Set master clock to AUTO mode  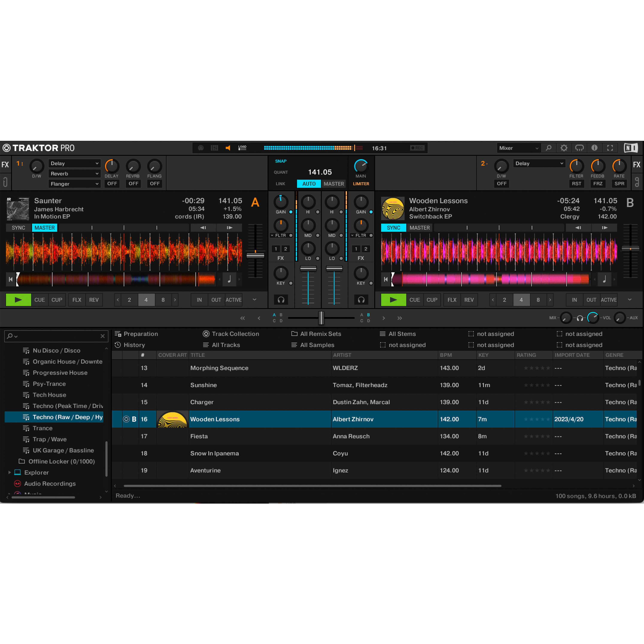[x=309, y=184]
